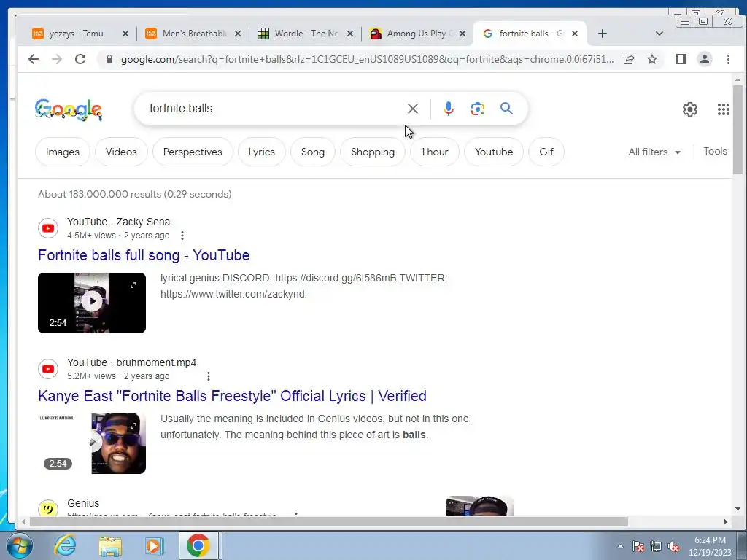
Task: Click About 183,000,000 results text
Action: pos(135,194)
